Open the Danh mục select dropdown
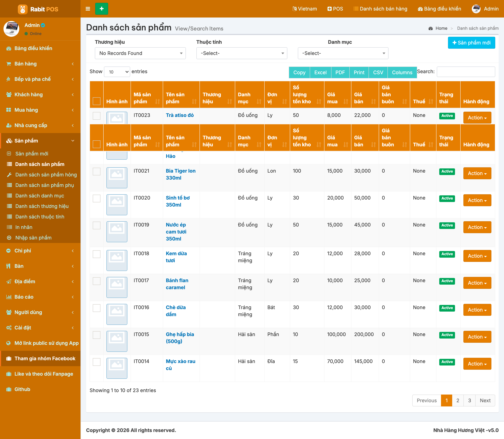Screen dimensions: 504x439 tap(343, 53)
